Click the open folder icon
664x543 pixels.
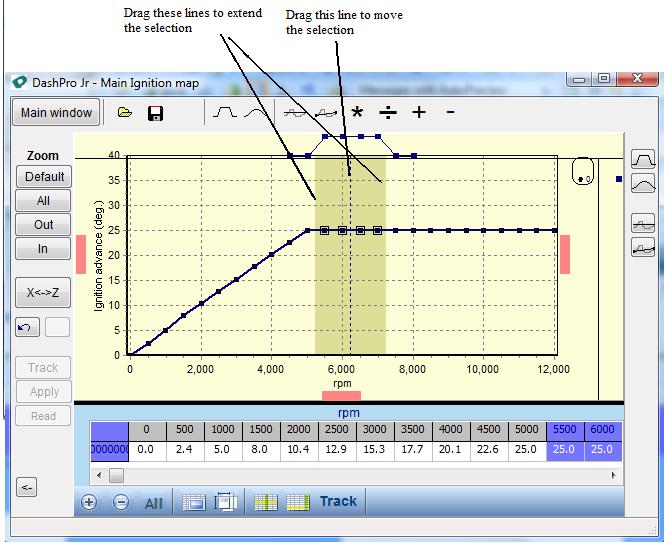point(125,113)
